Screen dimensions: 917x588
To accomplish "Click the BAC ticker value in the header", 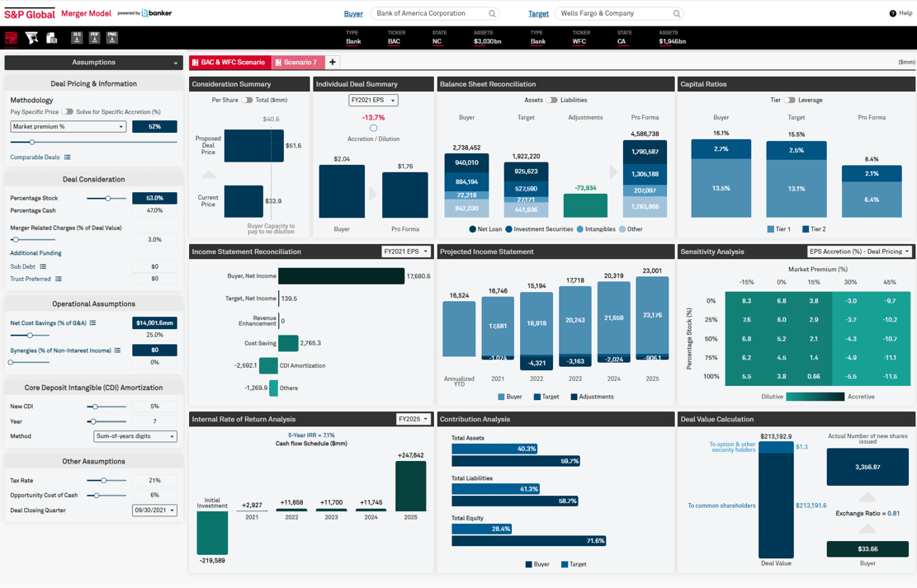I will 395,41.
